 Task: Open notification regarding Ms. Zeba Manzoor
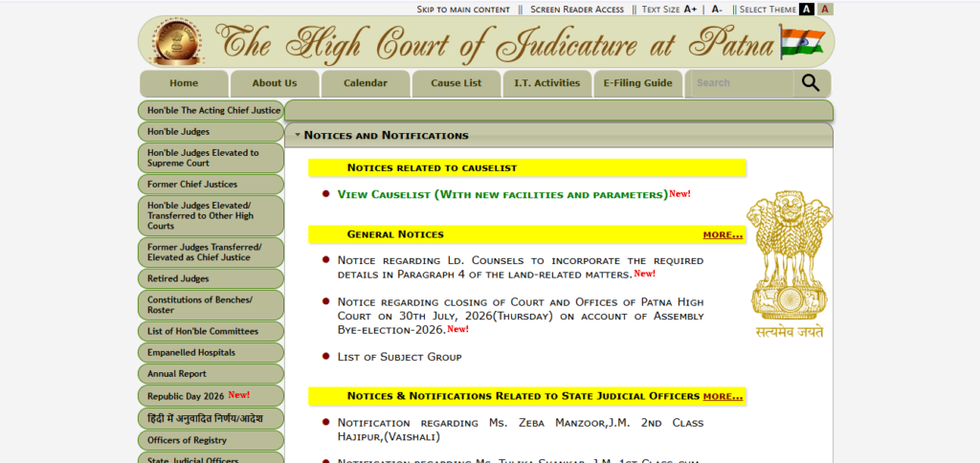(x=520, y=430)
